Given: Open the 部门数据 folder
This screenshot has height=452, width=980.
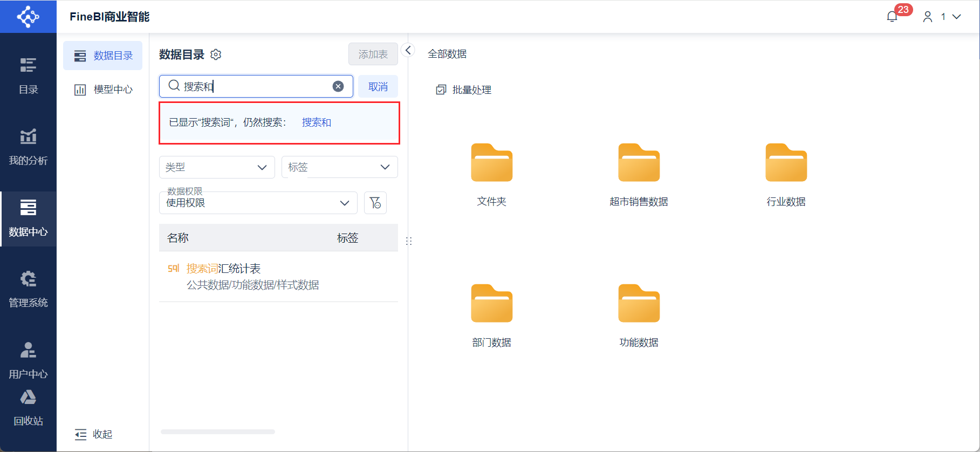Looking at the screenshot, I should click(492, 316).
